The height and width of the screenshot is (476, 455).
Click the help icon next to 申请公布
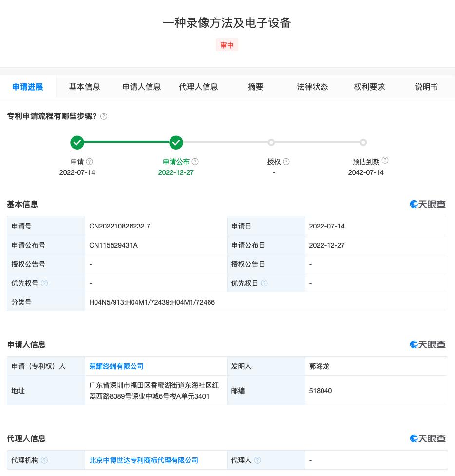[195, 162]
